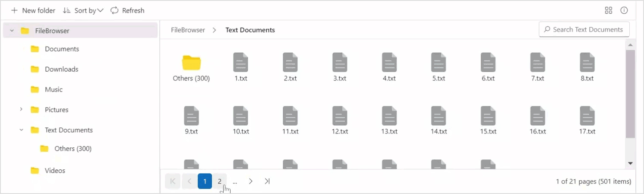Select page 2 in pager

pos(219,181)
